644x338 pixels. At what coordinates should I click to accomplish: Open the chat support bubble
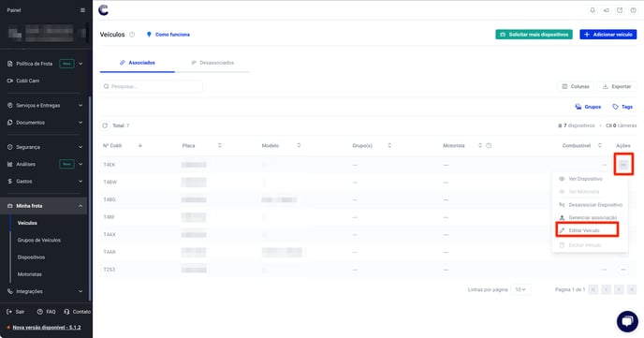[627, 321]
